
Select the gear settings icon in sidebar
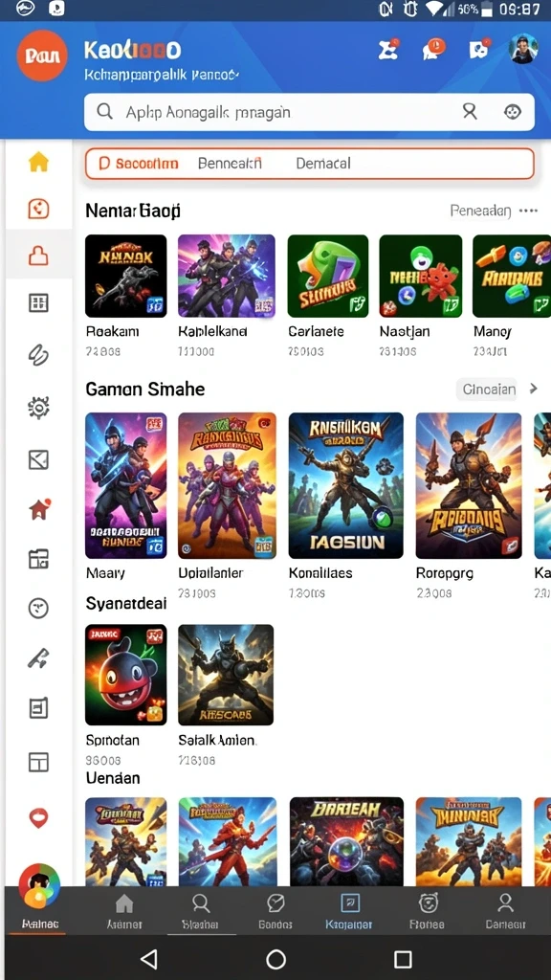coord(38,408)
